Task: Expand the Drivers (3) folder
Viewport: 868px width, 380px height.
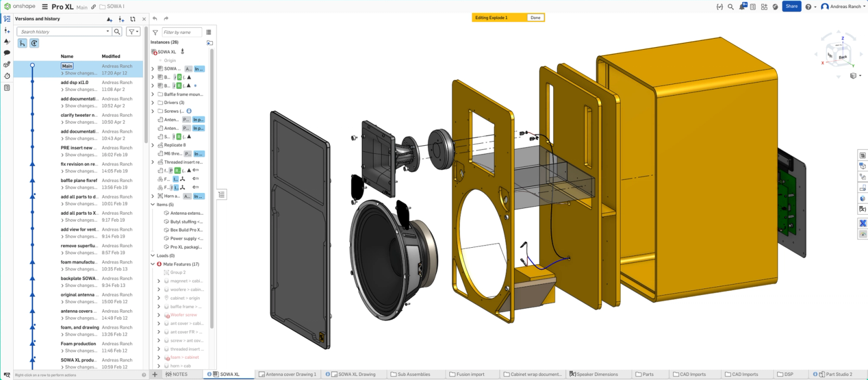Action: (153, 102)
